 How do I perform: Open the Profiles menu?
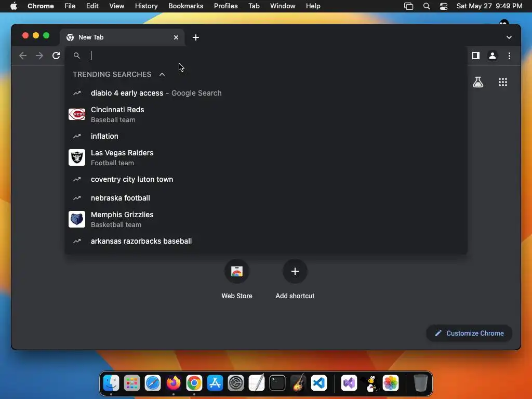coord(225,6)
